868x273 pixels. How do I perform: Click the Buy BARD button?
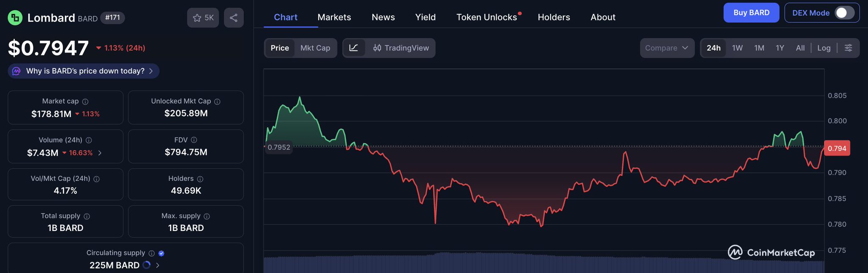pos(751,13)
